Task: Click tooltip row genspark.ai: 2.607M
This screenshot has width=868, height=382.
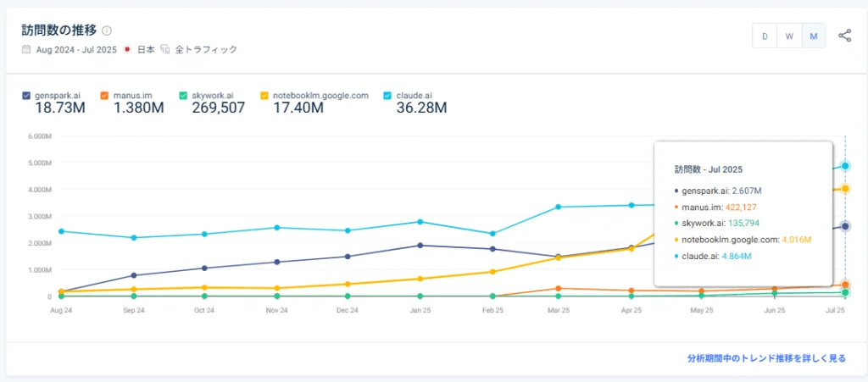Action: pyautogui.click(x=718, y=191)
